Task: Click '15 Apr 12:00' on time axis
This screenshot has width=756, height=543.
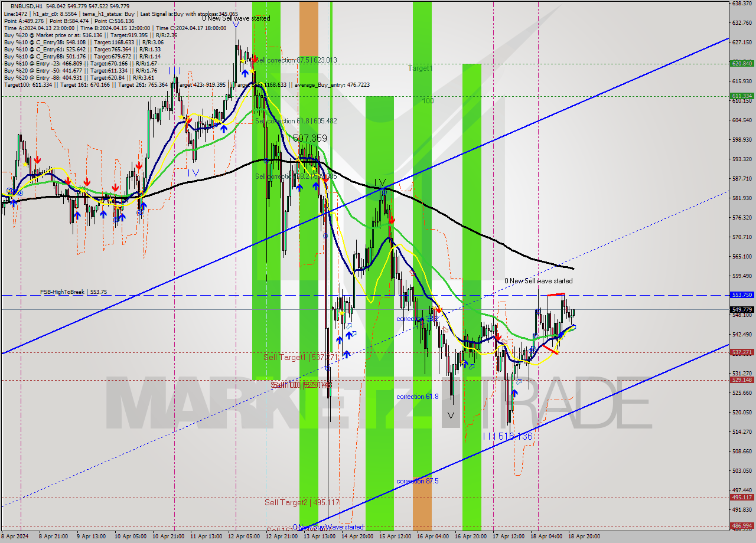Action: pyautogui.click(x=395, y=537)
